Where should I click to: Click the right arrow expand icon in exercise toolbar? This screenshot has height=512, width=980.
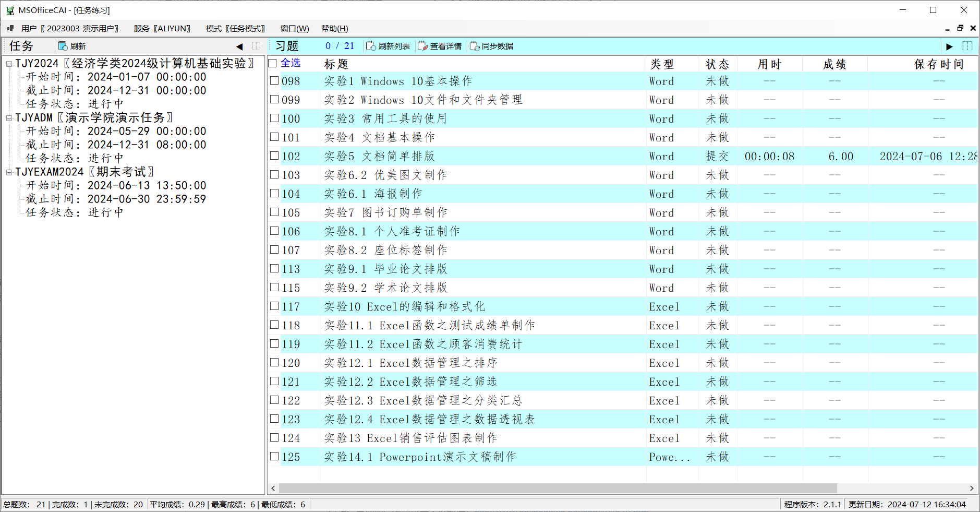click(950, 46)
